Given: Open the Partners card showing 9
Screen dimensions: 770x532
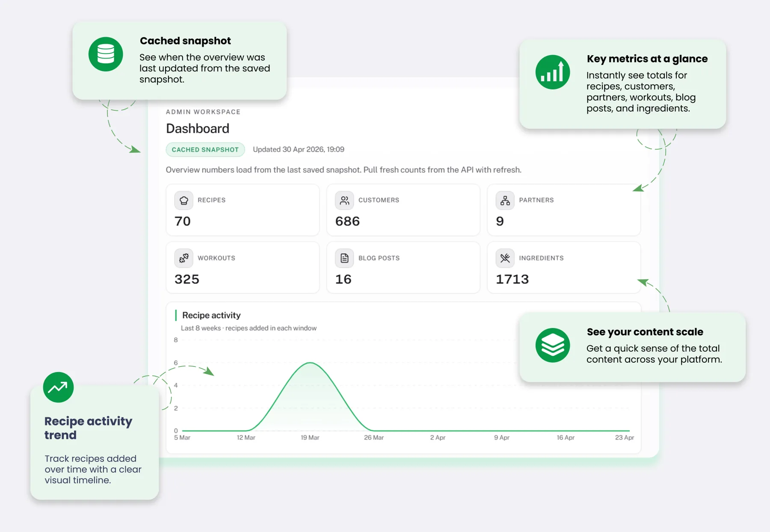Looking at the screenshot, I should click(564, 210).
